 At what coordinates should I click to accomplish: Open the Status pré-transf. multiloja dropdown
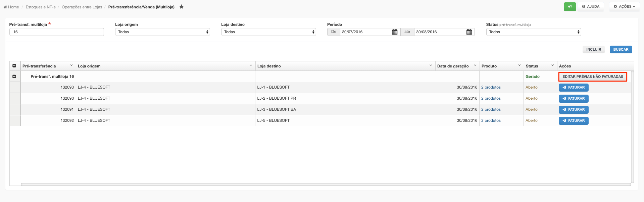[x=534, y=32]
